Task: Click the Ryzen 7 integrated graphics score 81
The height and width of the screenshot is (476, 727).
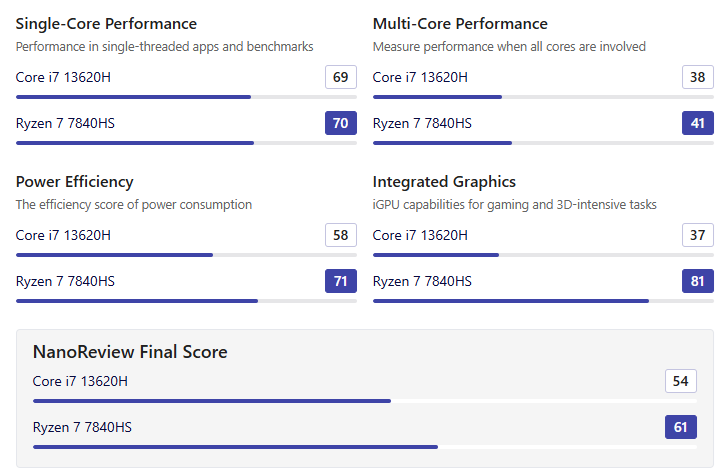Action: click(697, 281)
